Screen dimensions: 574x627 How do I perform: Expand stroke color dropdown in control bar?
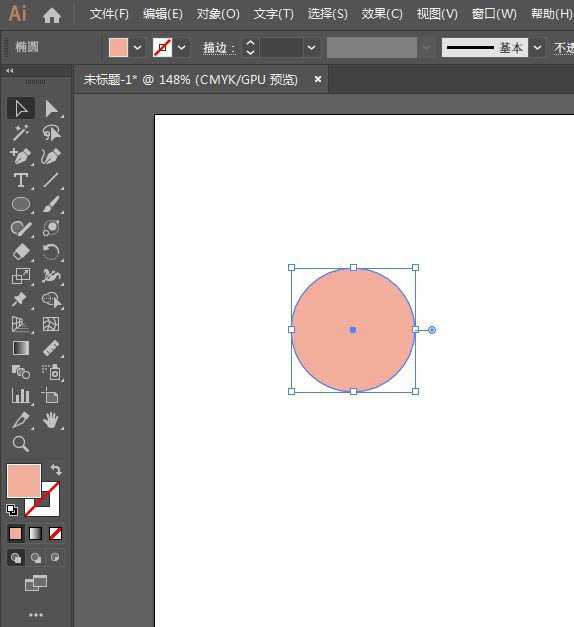click(181, 48)
